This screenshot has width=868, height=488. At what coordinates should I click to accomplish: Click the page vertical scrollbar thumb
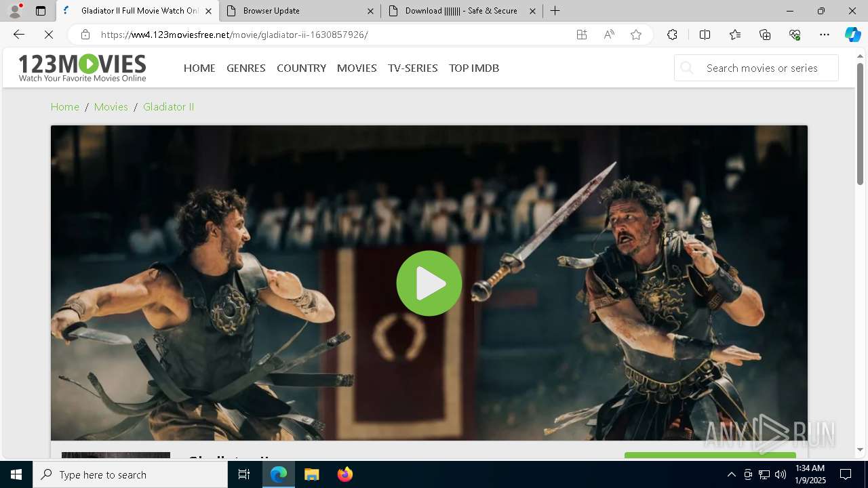tap(860, 124)
